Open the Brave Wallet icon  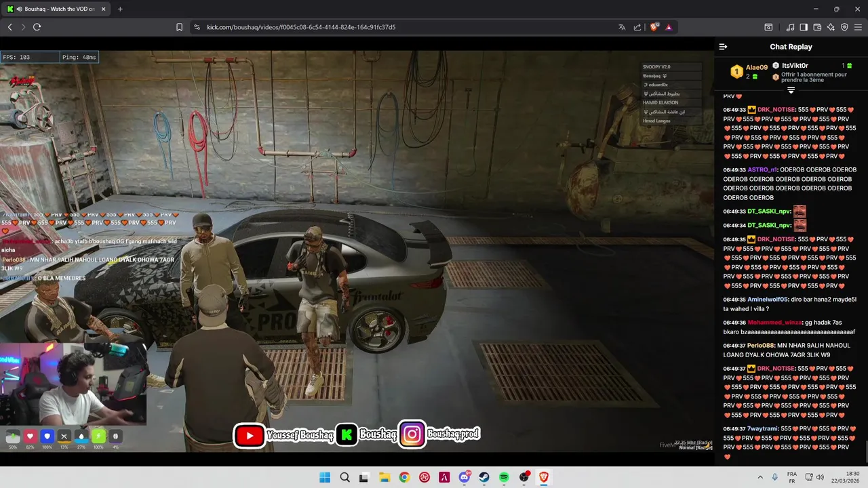[x=817, y=27]
